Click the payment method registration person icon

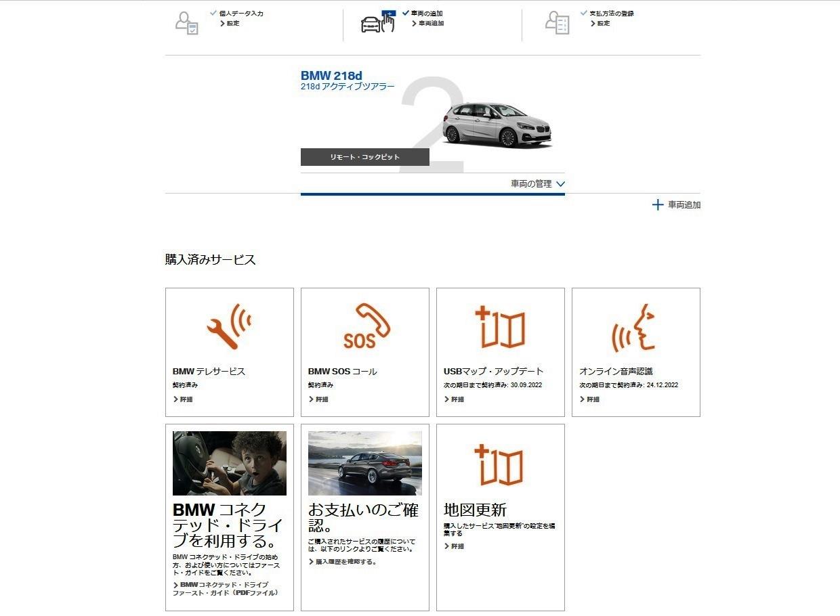click(x=557, y=22)
